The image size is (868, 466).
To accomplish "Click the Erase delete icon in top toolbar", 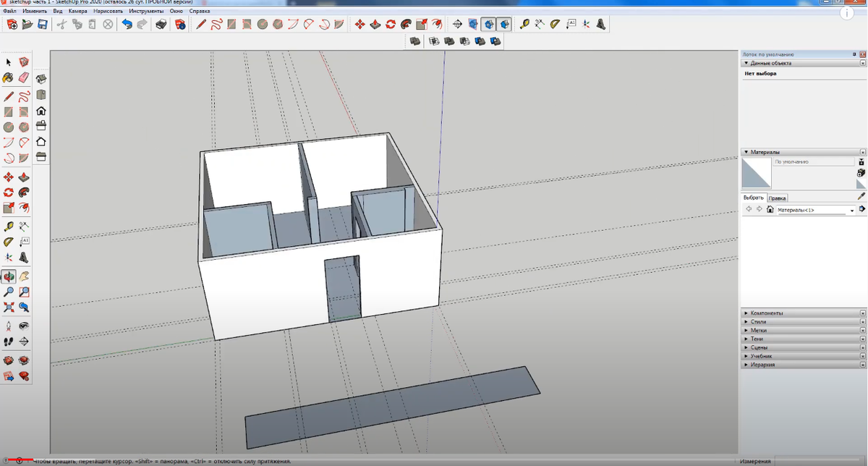I will (108, 25).
